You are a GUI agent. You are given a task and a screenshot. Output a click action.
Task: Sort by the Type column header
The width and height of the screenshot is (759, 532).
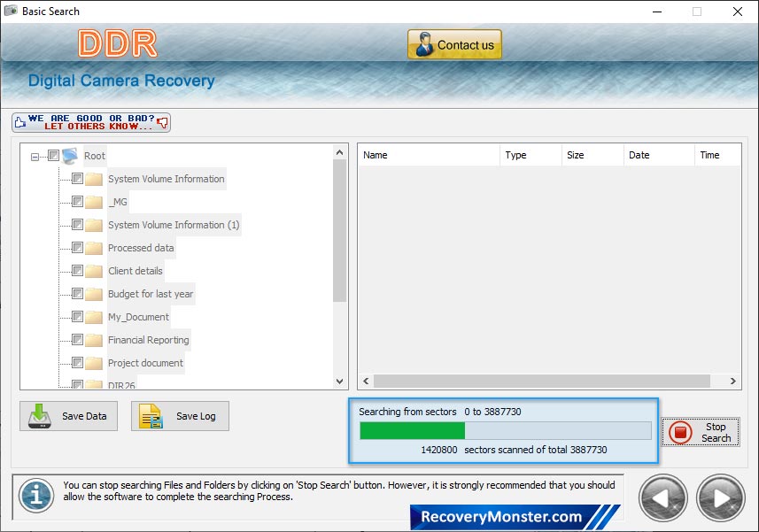(x=531, y=155)
